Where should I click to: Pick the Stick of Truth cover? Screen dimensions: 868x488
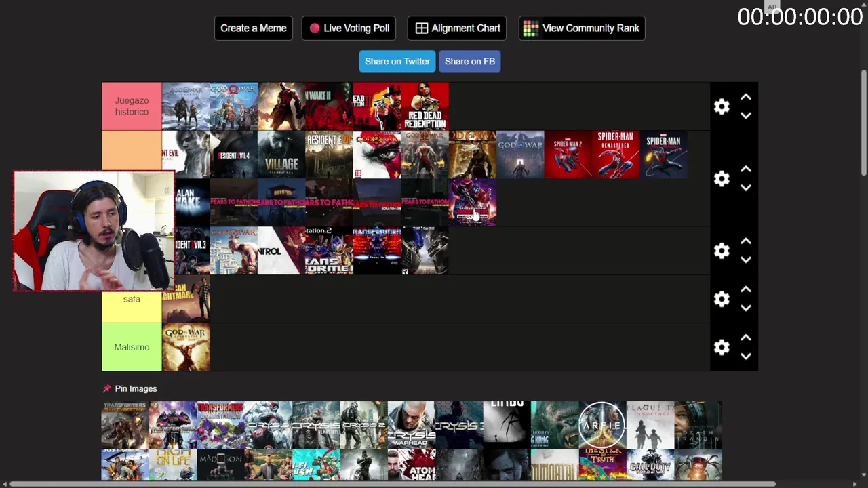coord(602,465)
